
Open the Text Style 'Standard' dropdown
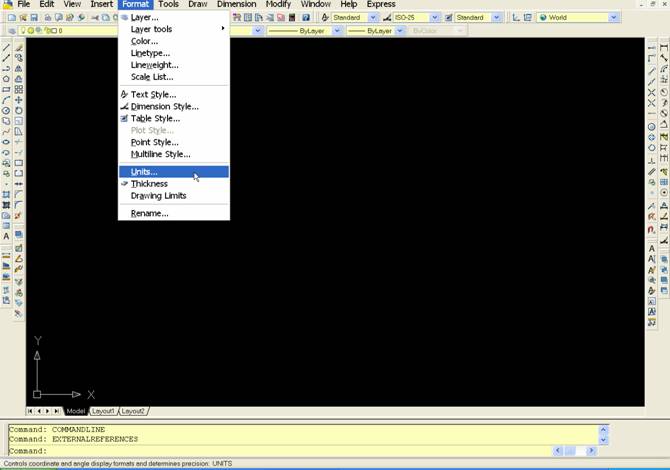pyautogui.click(x=373, y=18)
